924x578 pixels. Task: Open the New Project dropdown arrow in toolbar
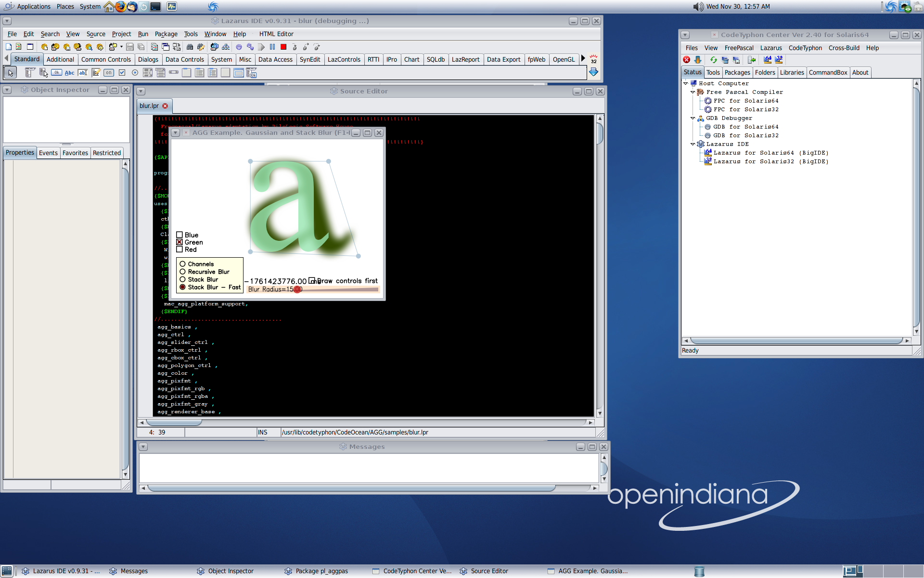coord(121,47)
